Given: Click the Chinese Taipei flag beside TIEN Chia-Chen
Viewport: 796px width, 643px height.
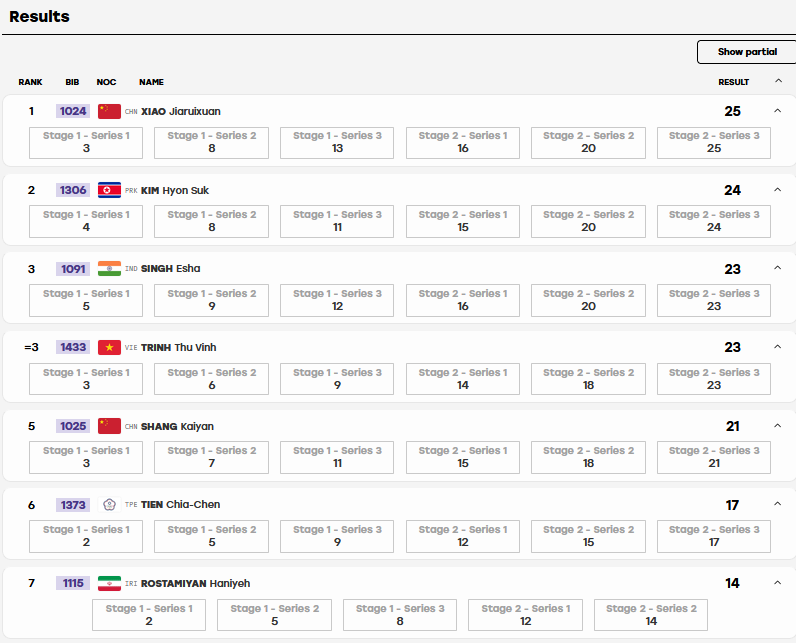Looking at the screenshot, I should pos(109,504).
